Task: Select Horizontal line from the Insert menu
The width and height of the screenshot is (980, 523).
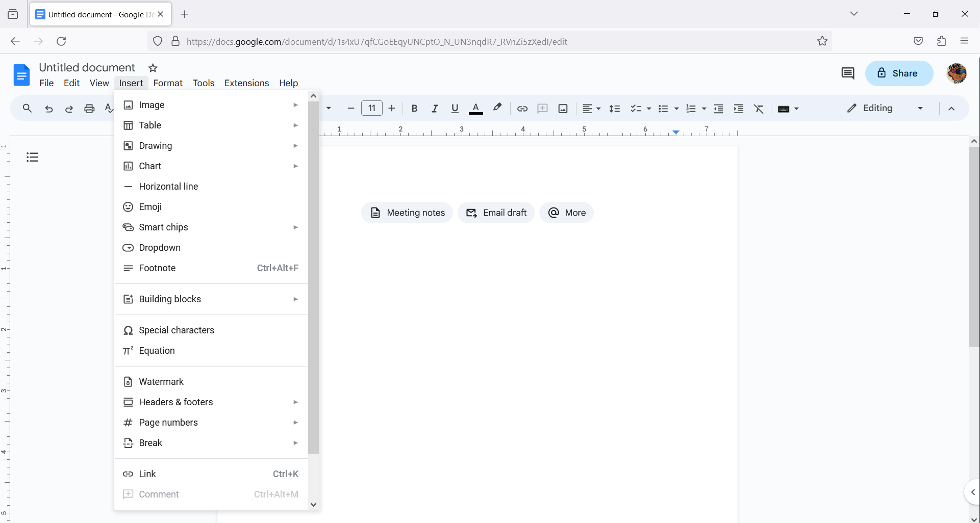Action: (168, 186)
